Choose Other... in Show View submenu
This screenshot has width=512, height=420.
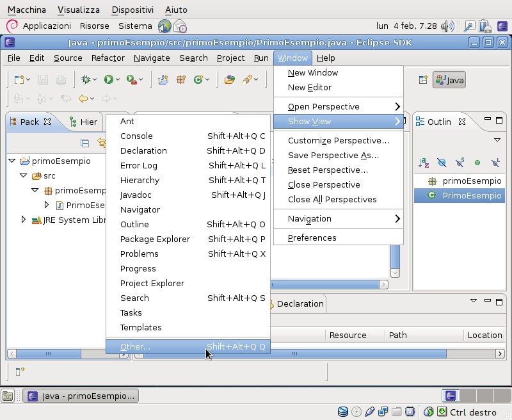tap(188, 346)
